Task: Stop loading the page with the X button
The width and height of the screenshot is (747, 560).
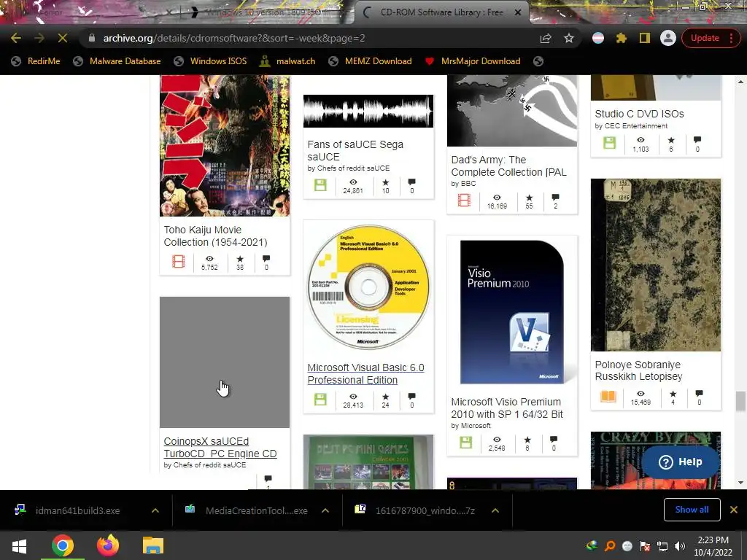Action: [x=63, y=38]
